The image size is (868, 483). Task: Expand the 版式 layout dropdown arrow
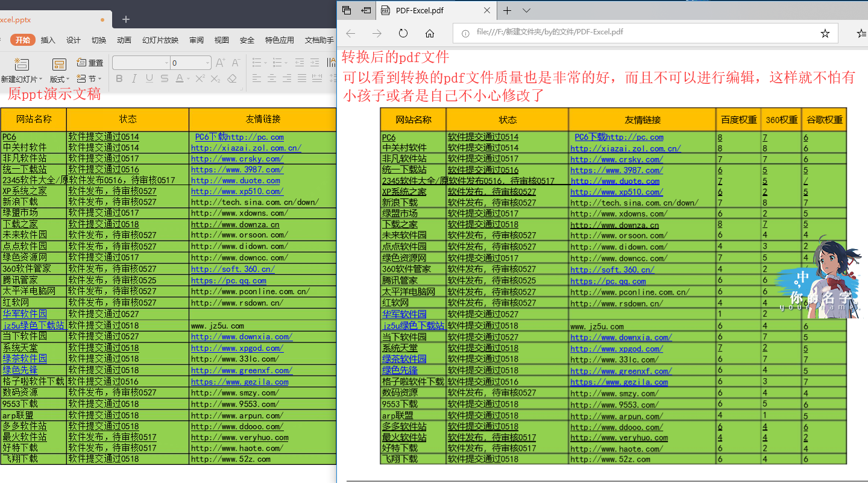click(68, 80)
